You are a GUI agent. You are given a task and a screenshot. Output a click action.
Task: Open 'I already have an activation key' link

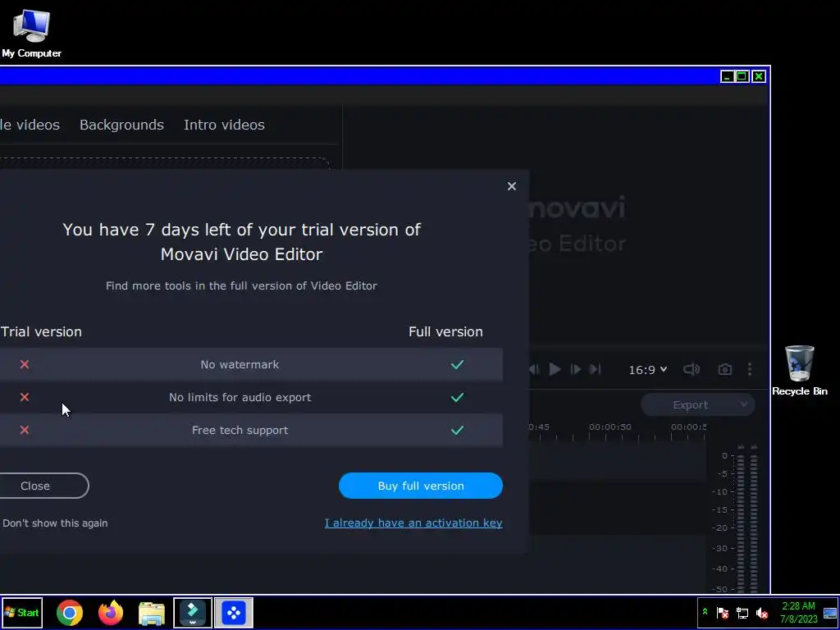coord(413,523)
